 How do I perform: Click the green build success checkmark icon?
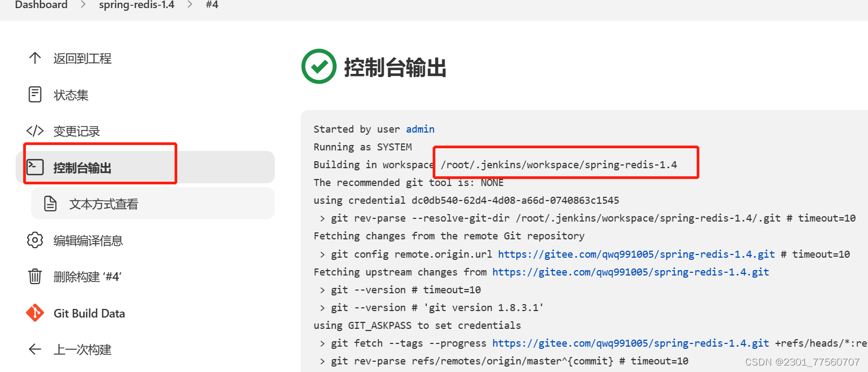319,66
